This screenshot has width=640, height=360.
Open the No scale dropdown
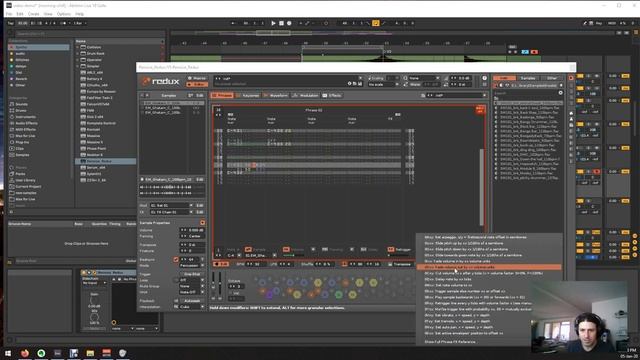click(x=383, y=84)
